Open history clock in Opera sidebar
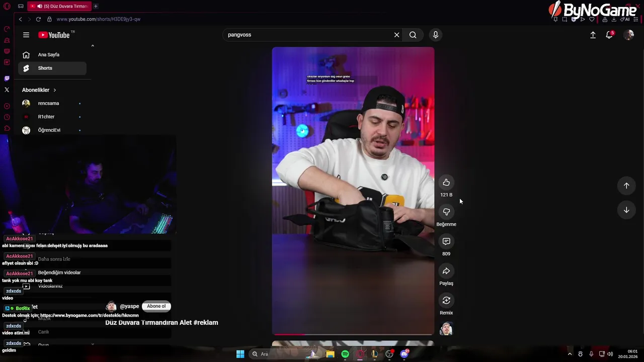The height and width of the screenshot is (362, 644). (x=7, y=117)
